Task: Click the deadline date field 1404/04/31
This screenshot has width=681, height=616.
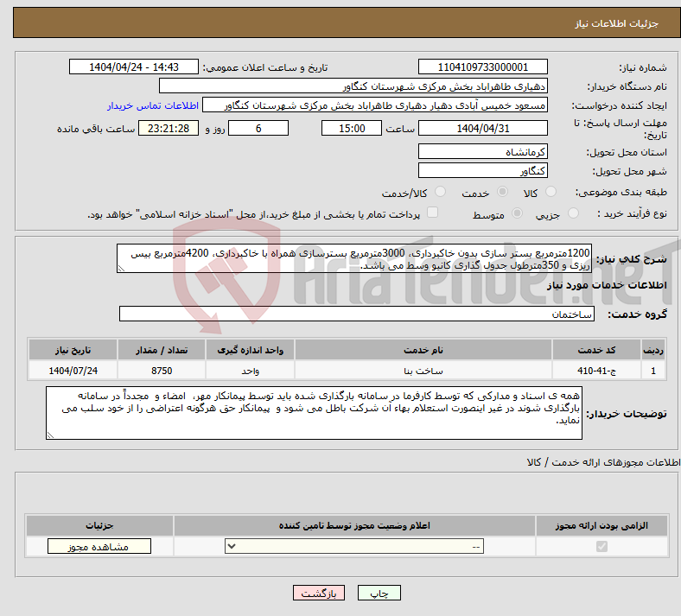Action: pos(482,128)
